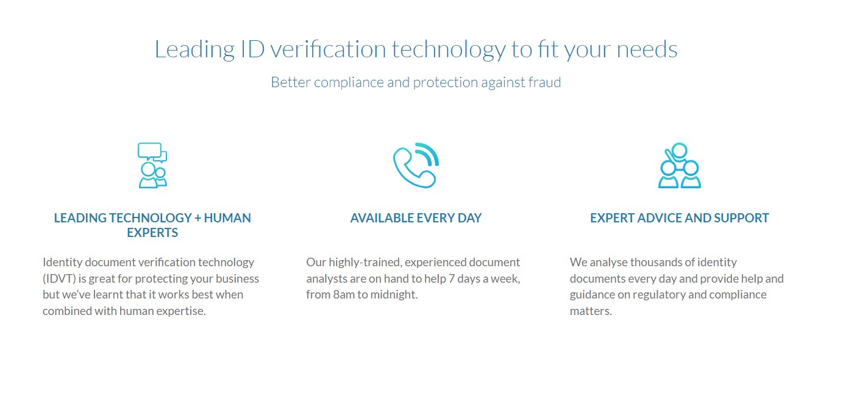Screen dimensions: 868x396
Task: Select the 'Leading Technology + Human Experts' heading
Action: pos(152,225)
